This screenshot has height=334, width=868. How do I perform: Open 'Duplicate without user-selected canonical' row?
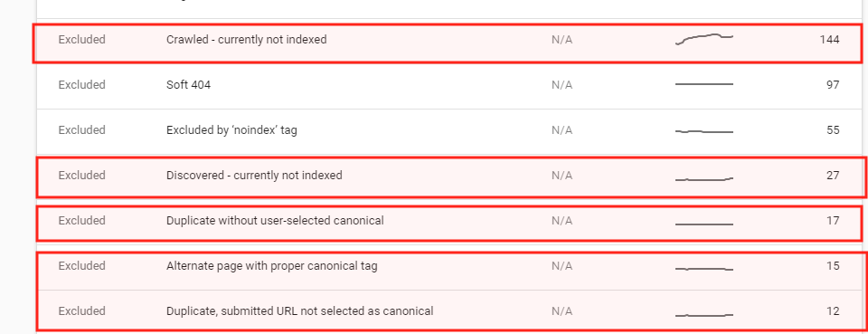pos(449,223)
